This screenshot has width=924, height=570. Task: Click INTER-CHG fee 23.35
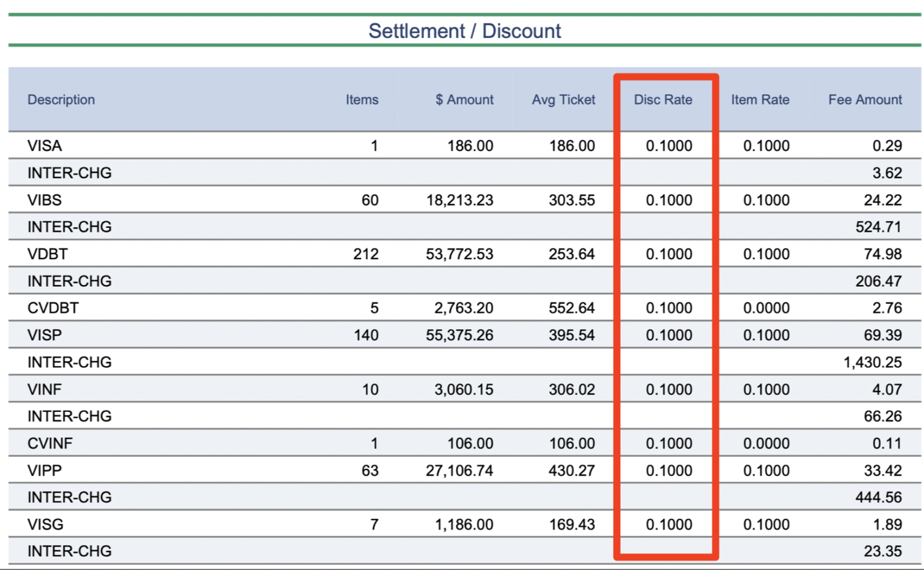(x=883, y=551)
